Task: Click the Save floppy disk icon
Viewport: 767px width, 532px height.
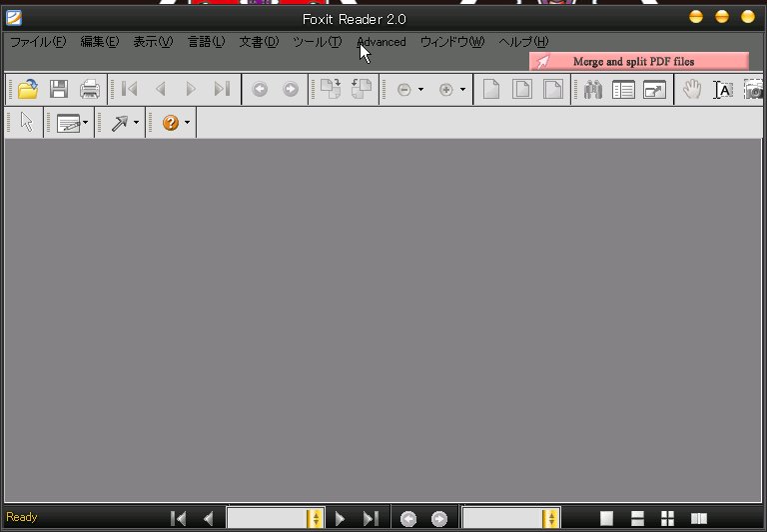Action: point(59,90)
